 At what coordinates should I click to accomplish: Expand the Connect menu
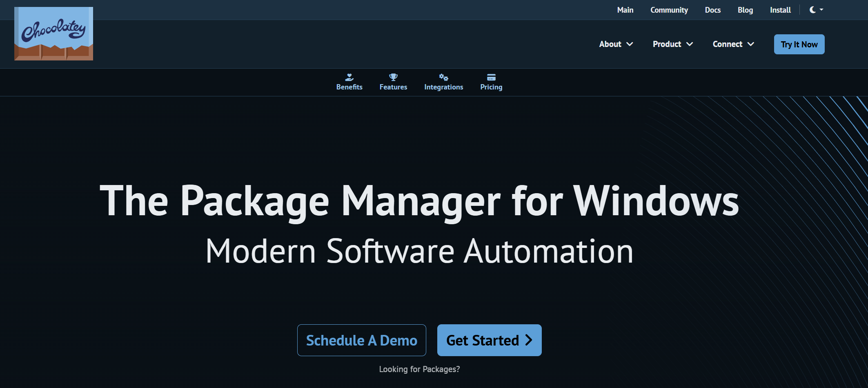tap(733, 44)
